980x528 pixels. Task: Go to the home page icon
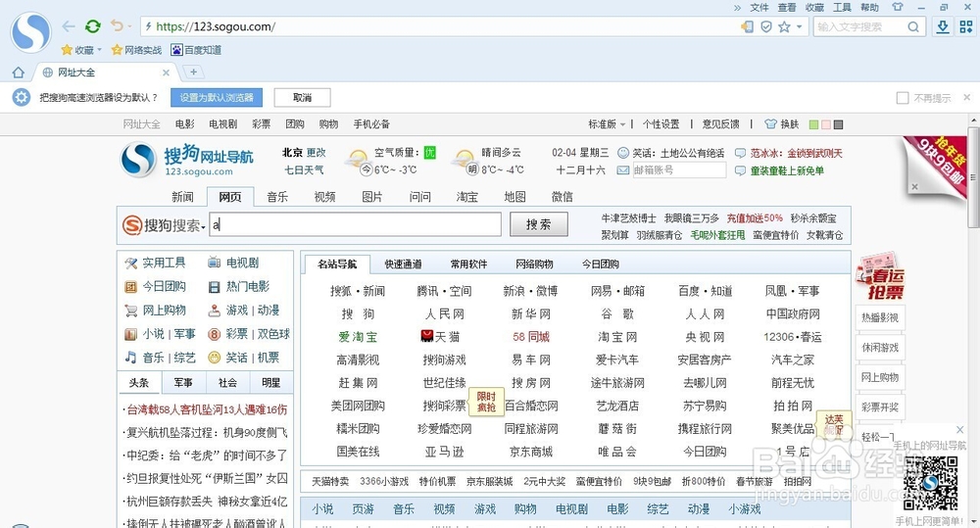(x=18, y=72)
